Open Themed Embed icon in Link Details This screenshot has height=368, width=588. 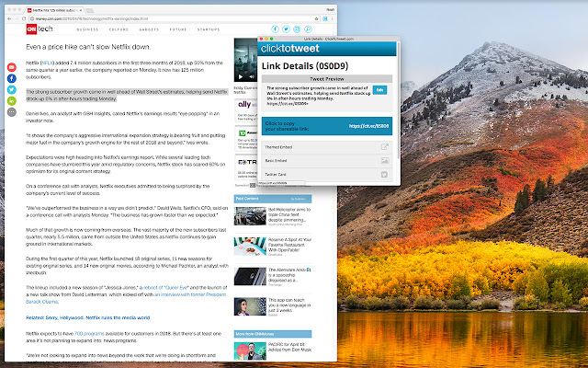(x=384, y=147)
